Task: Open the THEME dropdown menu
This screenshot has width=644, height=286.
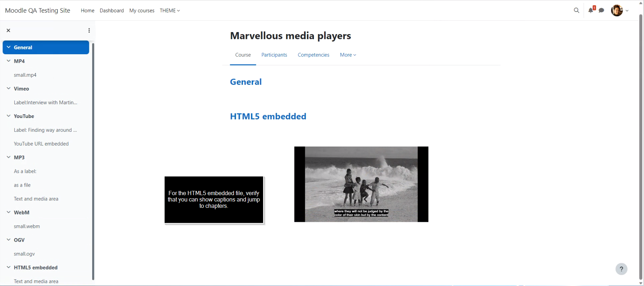Action: coord(170,11)
